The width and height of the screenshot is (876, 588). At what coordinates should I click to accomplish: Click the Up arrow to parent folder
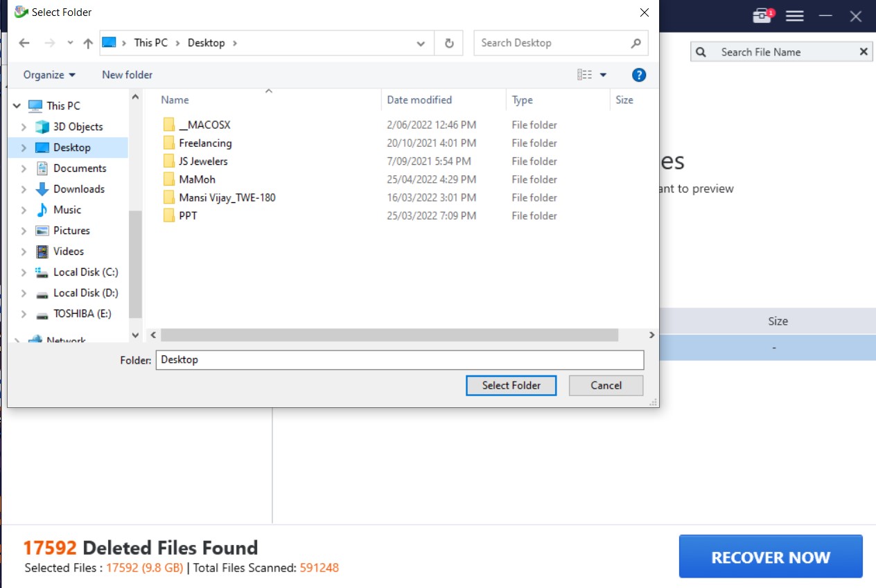[87, 43]
